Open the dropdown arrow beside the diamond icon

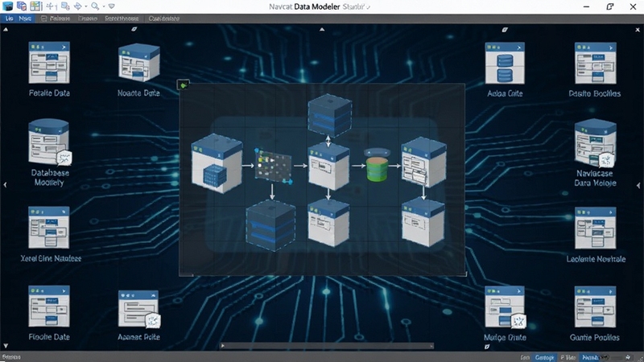(85, 6)
